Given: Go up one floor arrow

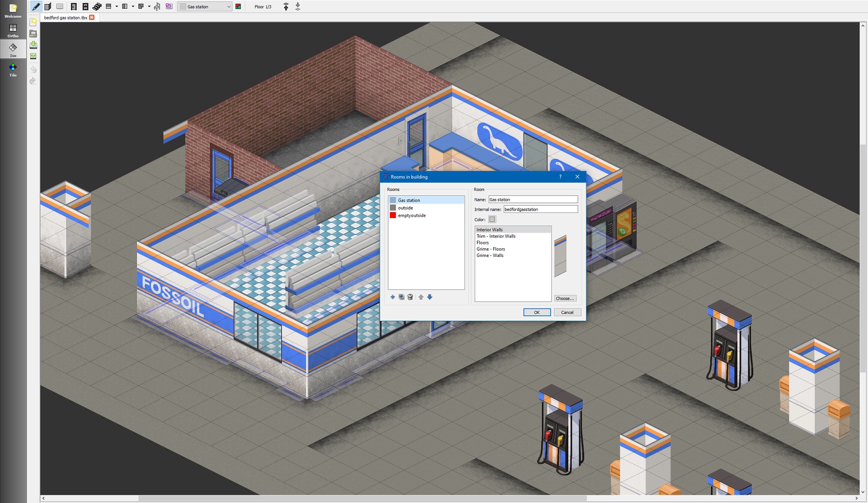Looking at the screenshot, I should pyautogui.click(x=286, y=6).
